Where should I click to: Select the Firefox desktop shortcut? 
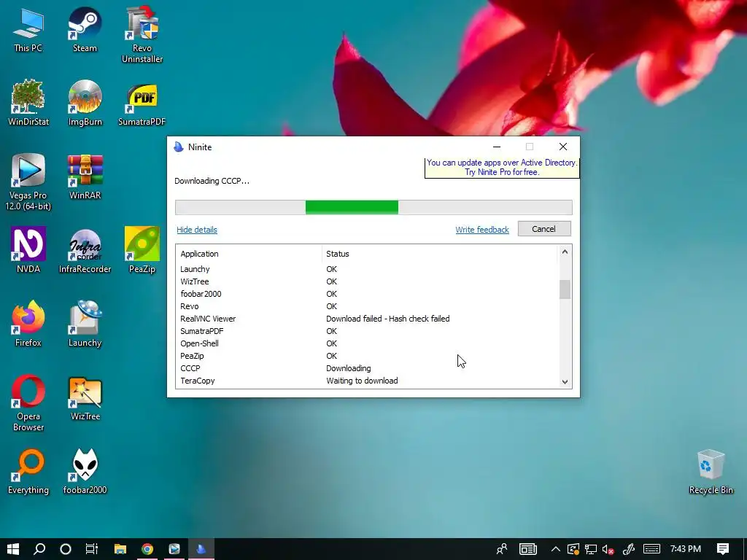pyautogui.click(x=28, y=324)
